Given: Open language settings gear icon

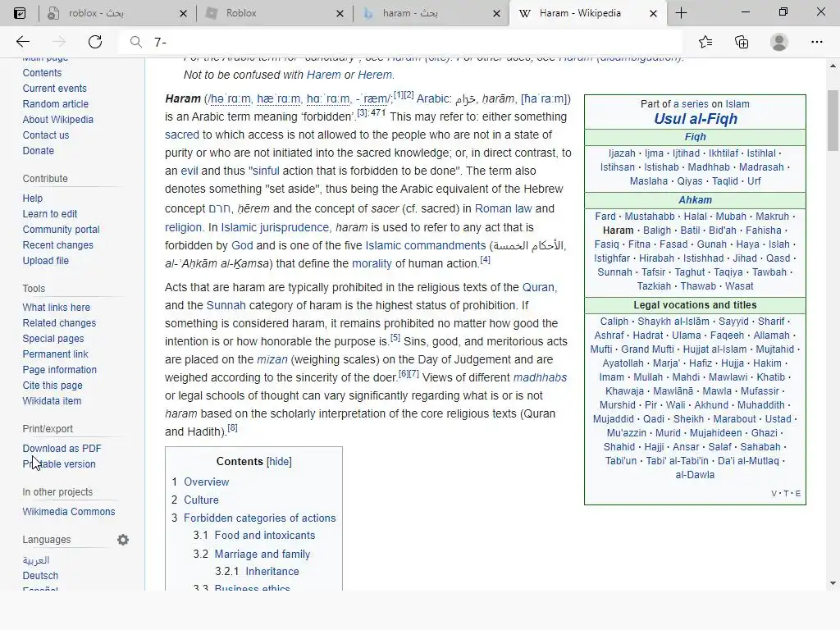Looking at the screenshot, I should 123,540.
